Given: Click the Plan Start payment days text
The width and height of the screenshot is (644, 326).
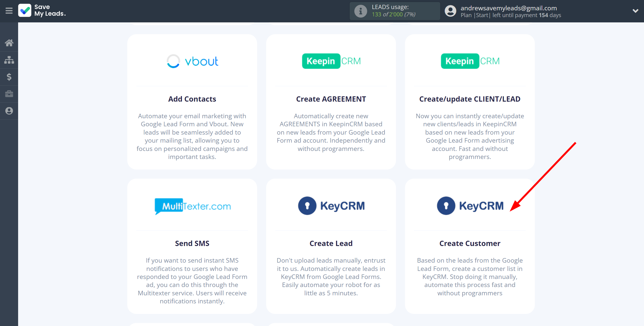Looking at the screenshot, I should pyautogui.click(x=511, y=15).
